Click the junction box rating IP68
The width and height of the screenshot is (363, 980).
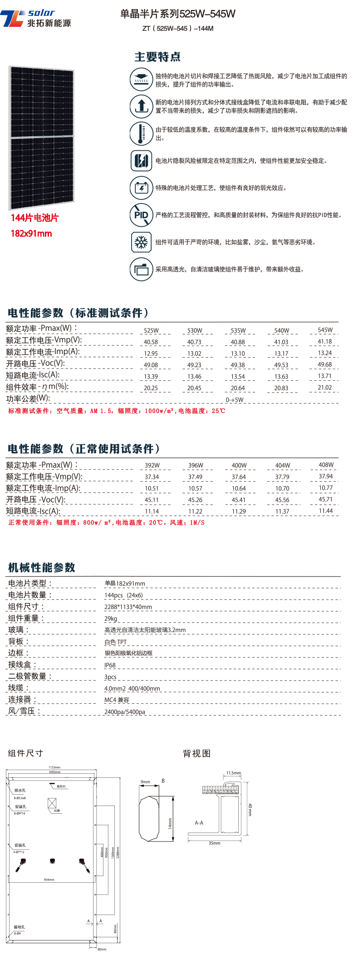click(x=110, y=665)
